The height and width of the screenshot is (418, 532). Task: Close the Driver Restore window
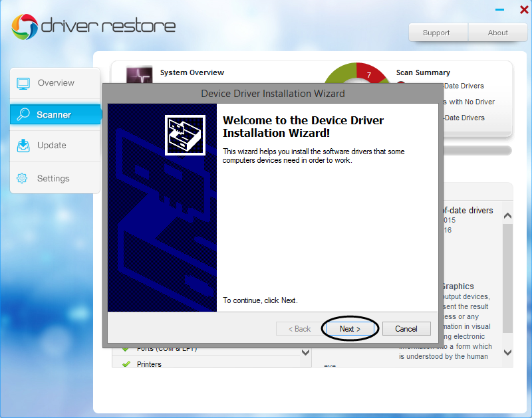(524, 9)
